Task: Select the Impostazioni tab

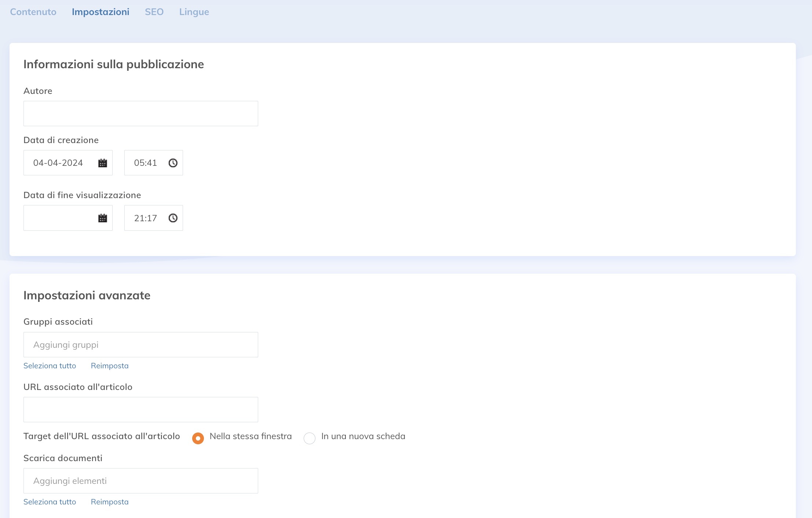Action: pyautogui.click(x=100, y=12)
